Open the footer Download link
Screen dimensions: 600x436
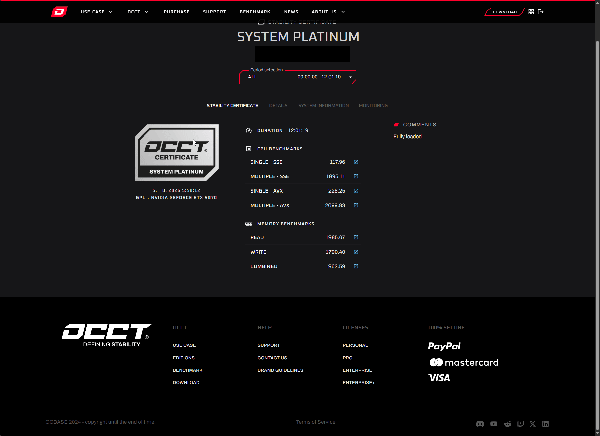coord(186,383)
